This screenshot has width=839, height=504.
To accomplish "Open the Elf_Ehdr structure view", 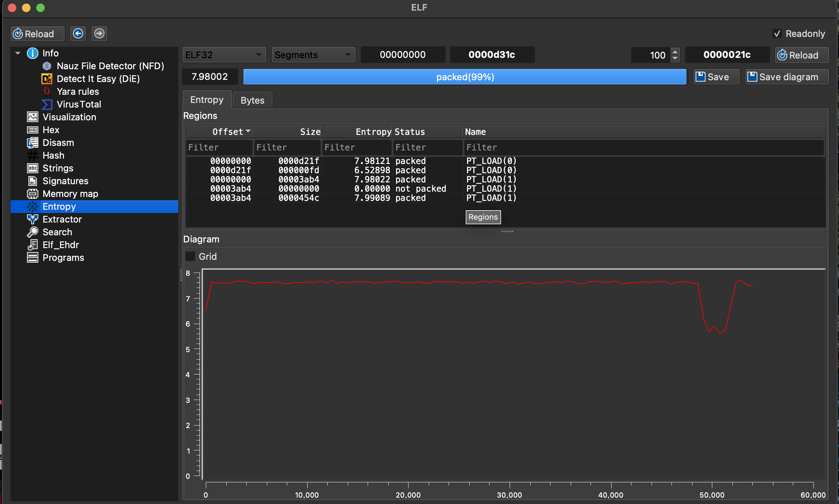I will [x=61, y=245].
